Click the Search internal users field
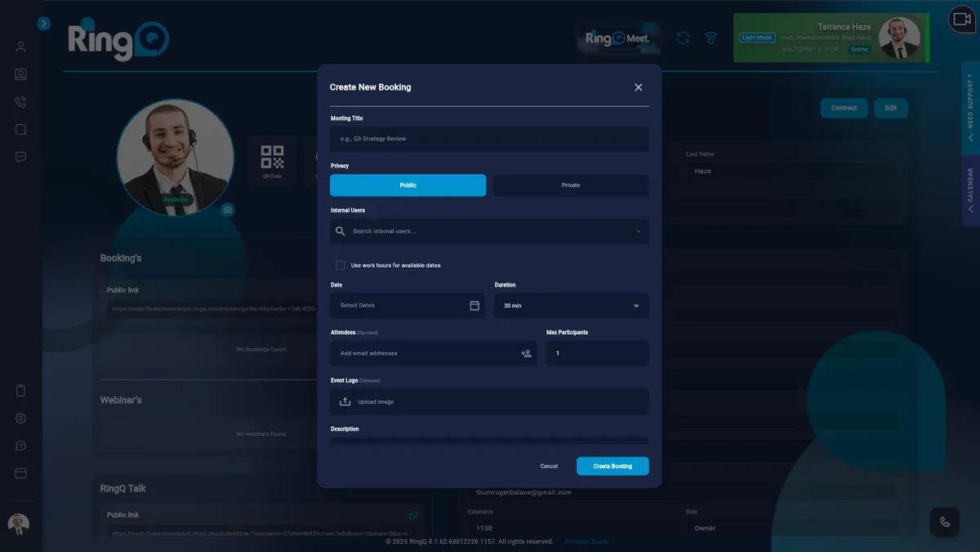 [489, 231]
